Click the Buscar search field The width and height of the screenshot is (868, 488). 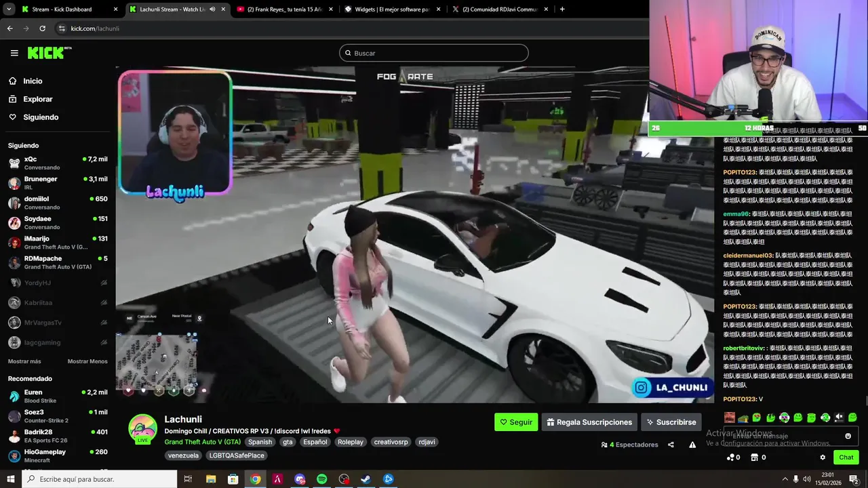click(434, 53)
